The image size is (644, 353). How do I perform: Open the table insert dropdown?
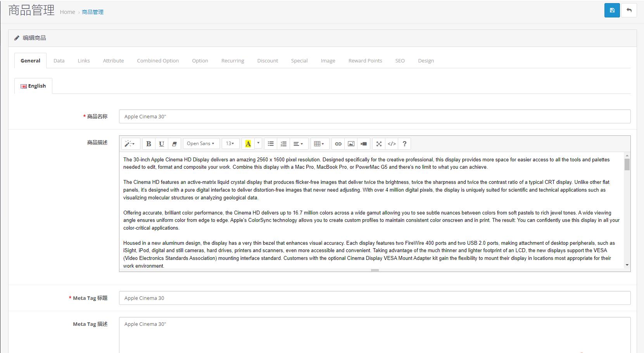pos(319,144)
